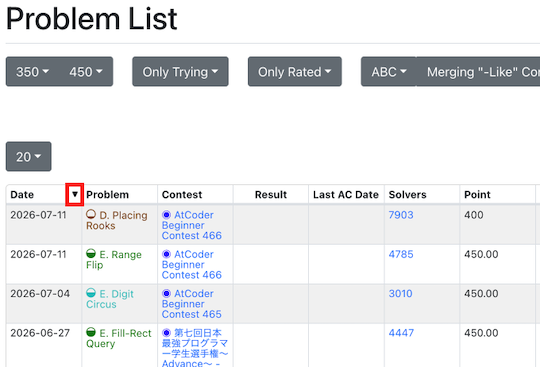Click the Result column header

(x=271, y=195)
